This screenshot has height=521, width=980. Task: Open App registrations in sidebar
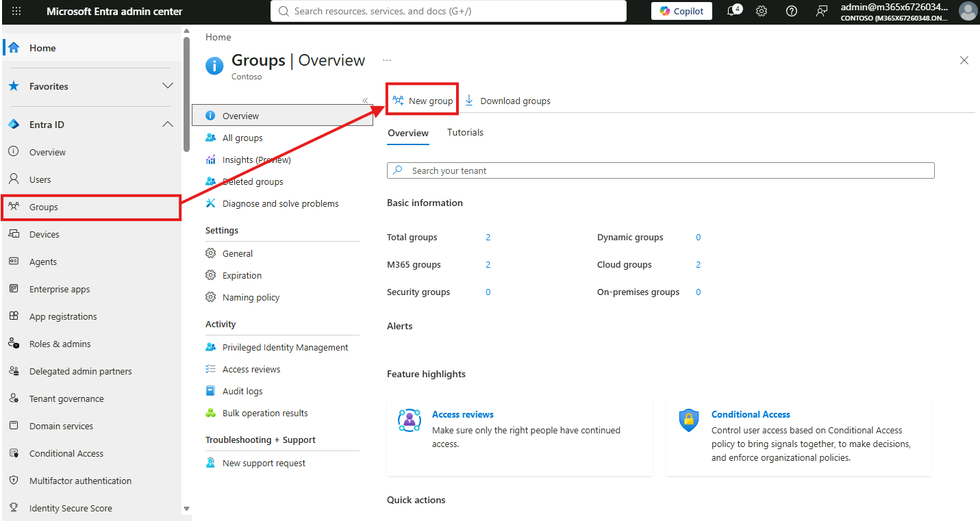[x=92, y=316]
